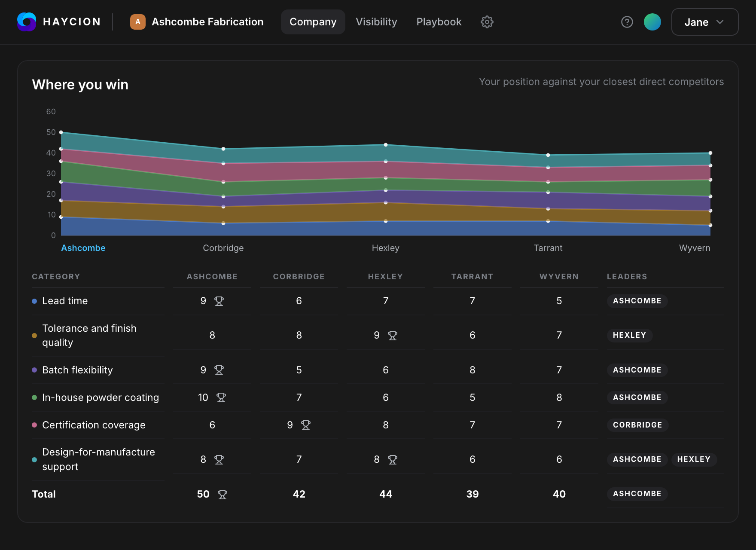Click the trophy icon in the Total row
Image resolution: width=756 pixels, height=550 pixels.
coord(223,495)
